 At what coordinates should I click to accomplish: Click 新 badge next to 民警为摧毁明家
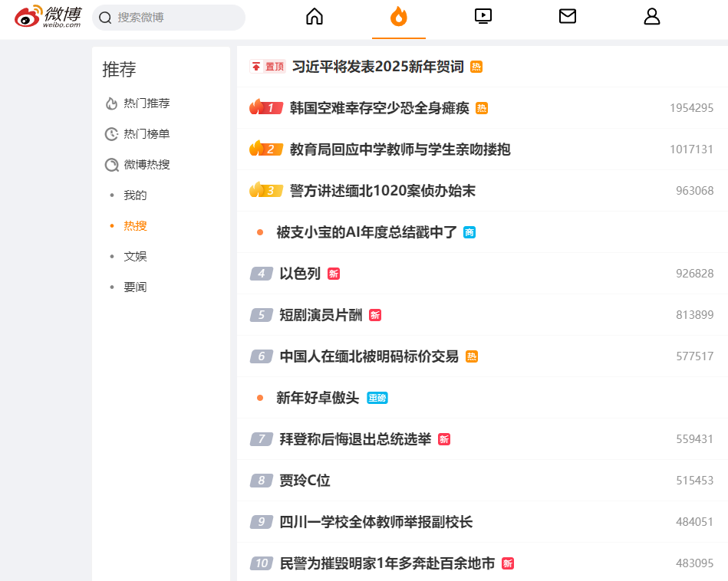[x=508, y=563]
